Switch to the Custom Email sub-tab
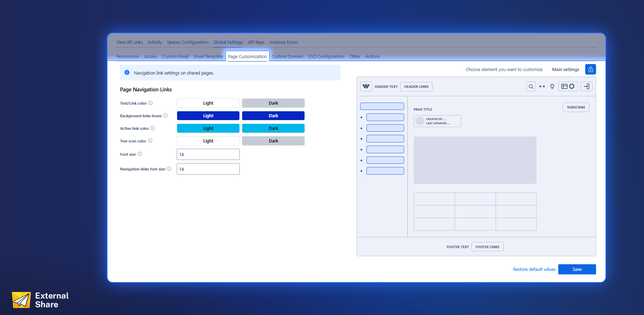Viewport: 644px width, 315px height. (175, 56)
